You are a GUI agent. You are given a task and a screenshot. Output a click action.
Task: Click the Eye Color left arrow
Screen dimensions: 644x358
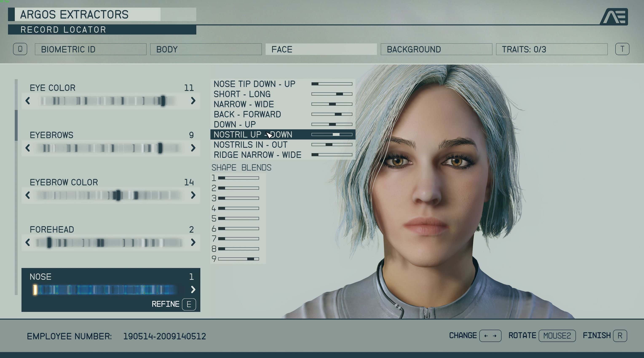[28, 101]
